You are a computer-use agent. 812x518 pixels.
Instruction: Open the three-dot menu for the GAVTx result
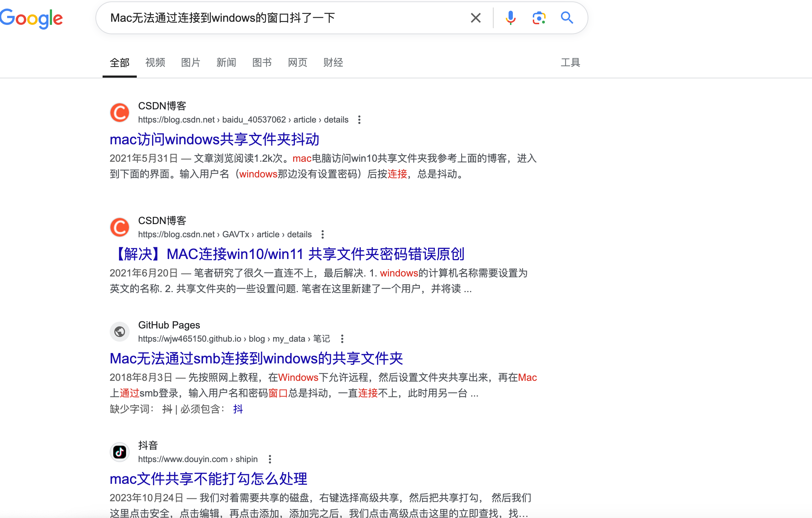(323, 234)
